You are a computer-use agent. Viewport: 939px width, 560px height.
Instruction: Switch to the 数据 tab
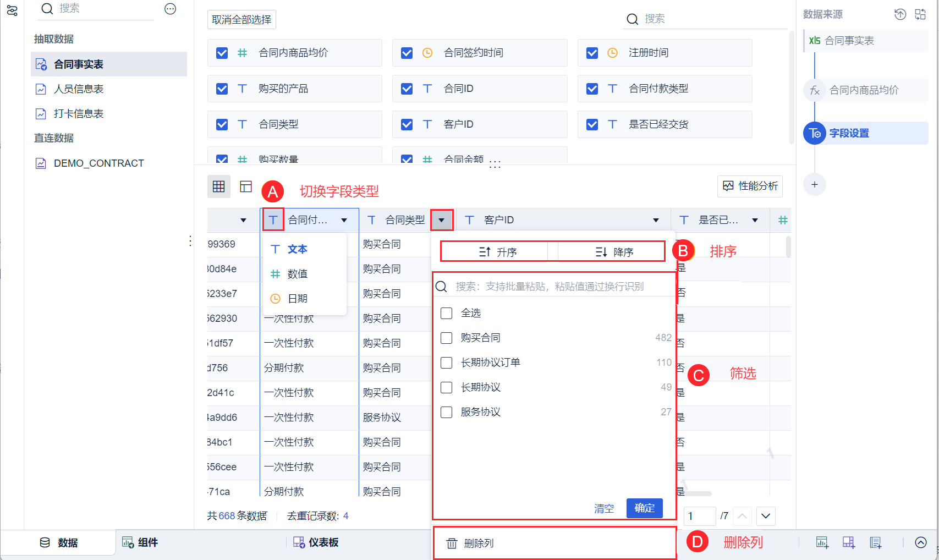pyautogui.click(x=59, y=543)
